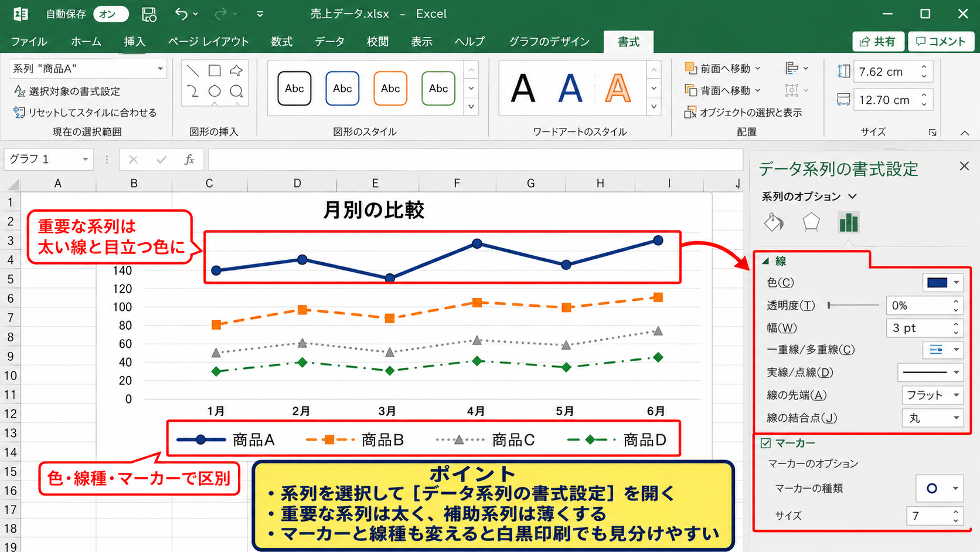Switch to the 挿入 ribbon tab
The image size is (980, 552).
[135, 42]
